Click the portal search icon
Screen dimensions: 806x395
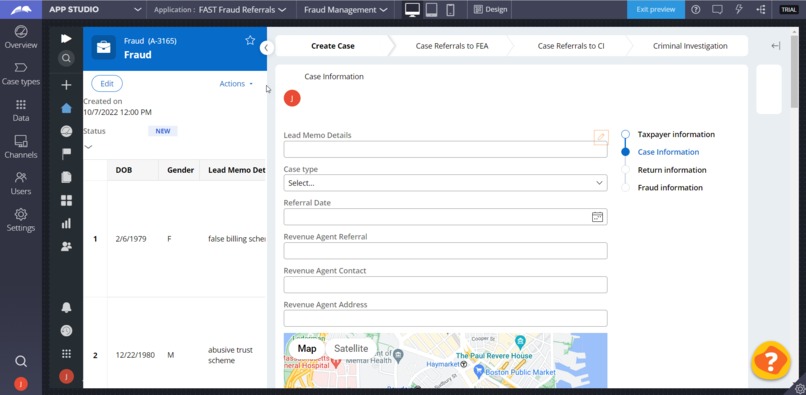pos(66,59)
